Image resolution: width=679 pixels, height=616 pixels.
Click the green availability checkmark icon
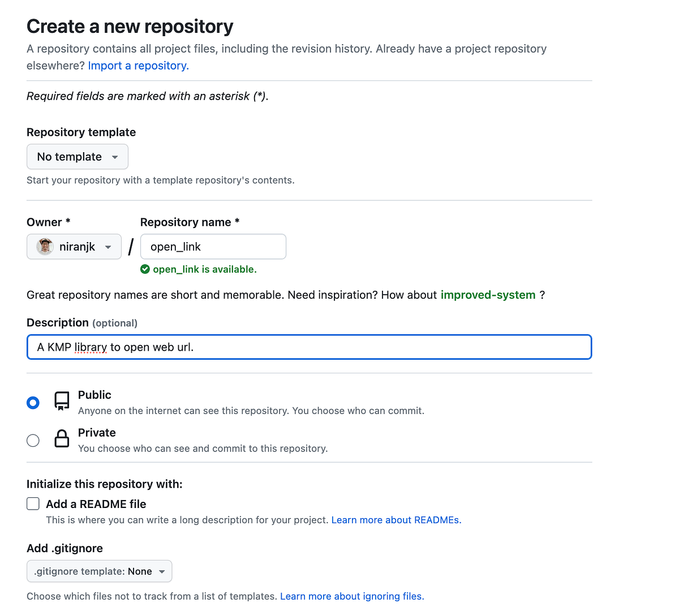tap(145, 269)
